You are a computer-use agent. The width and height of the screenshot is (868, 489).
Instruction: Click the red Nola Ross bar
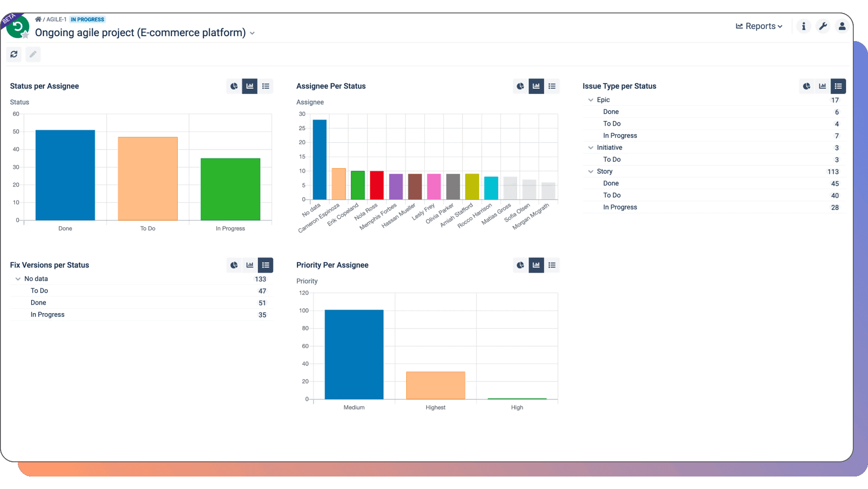point(377,185)
